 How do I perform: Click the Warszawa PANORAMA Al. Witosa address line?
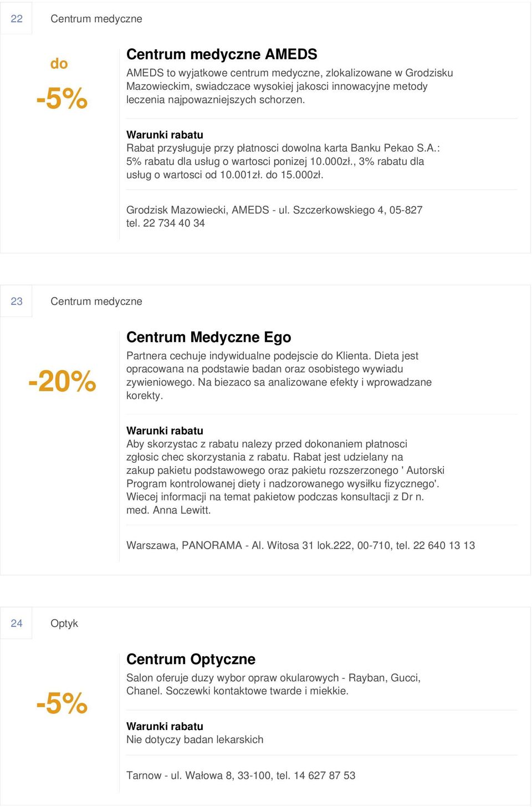[x=300, y=545]
